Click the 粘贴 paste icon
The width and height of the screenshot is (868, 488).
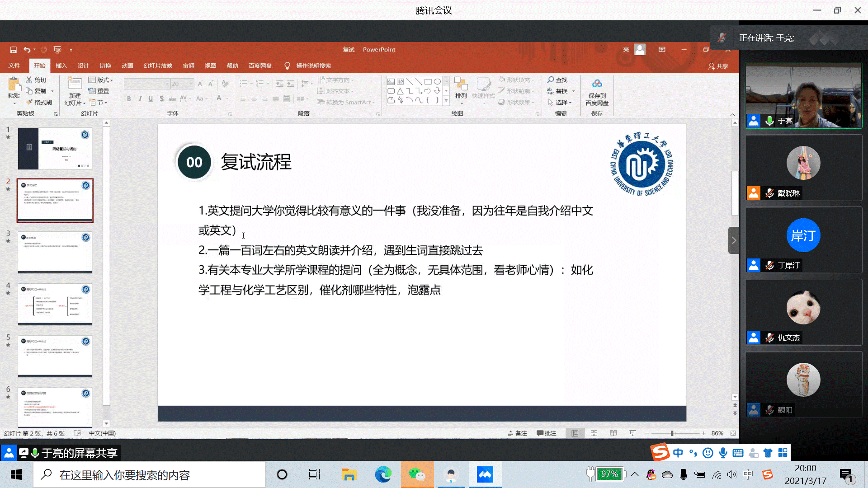click(14, 84)
